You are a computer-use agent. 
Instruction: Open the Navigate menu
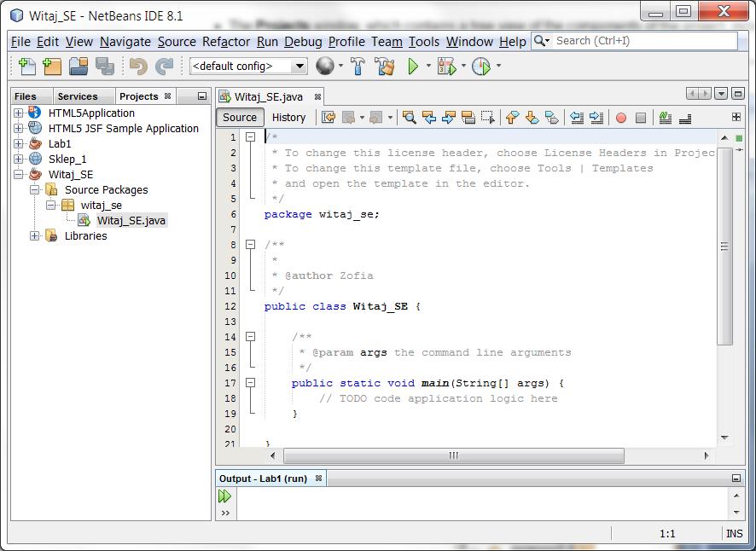tap(125, 42)
